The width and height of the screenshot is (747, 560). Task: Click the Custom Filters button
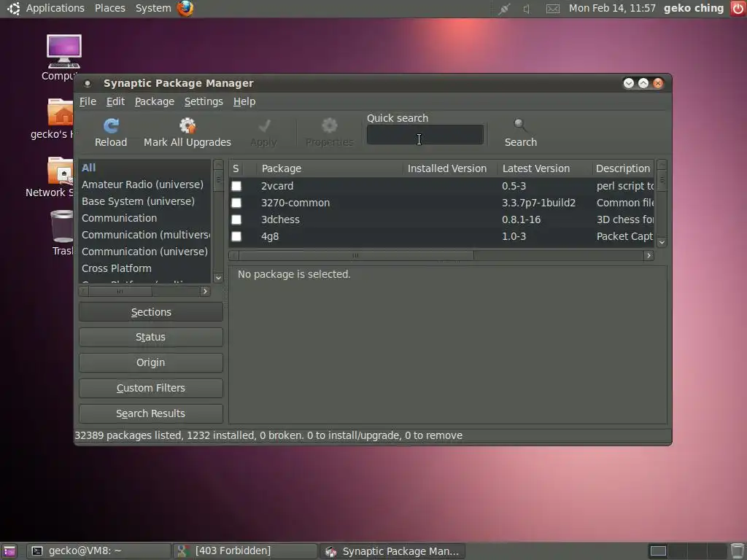click(151, 388)
